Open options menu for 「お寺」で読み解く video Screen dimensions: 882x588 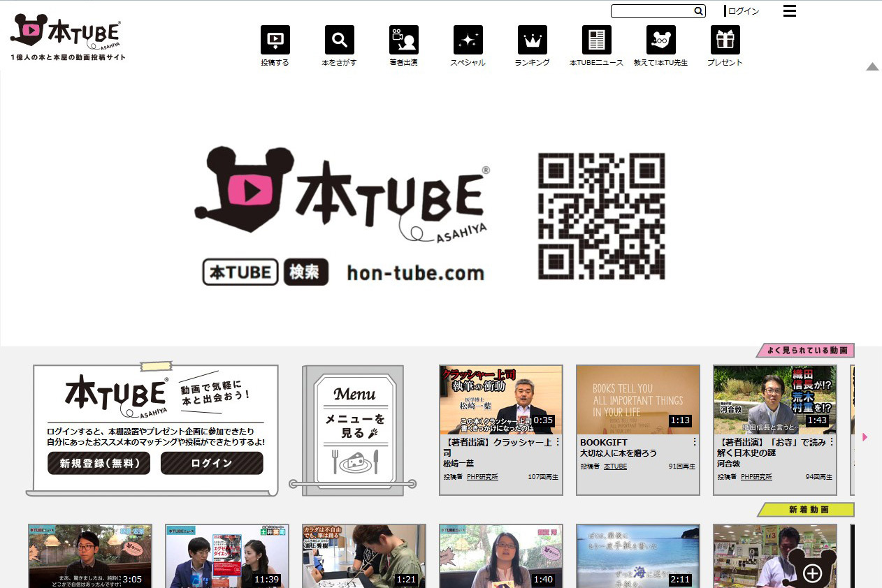832,442
